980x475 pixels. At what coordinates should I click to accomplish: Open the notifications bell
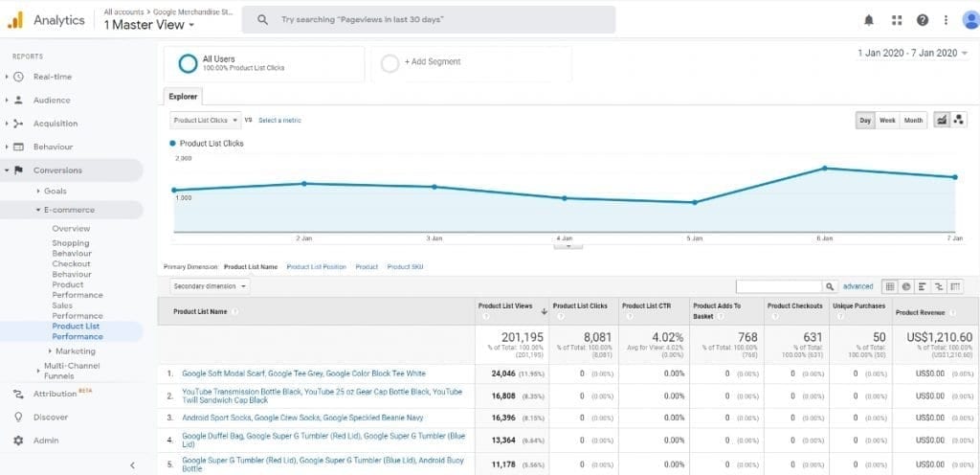(869, 20)
